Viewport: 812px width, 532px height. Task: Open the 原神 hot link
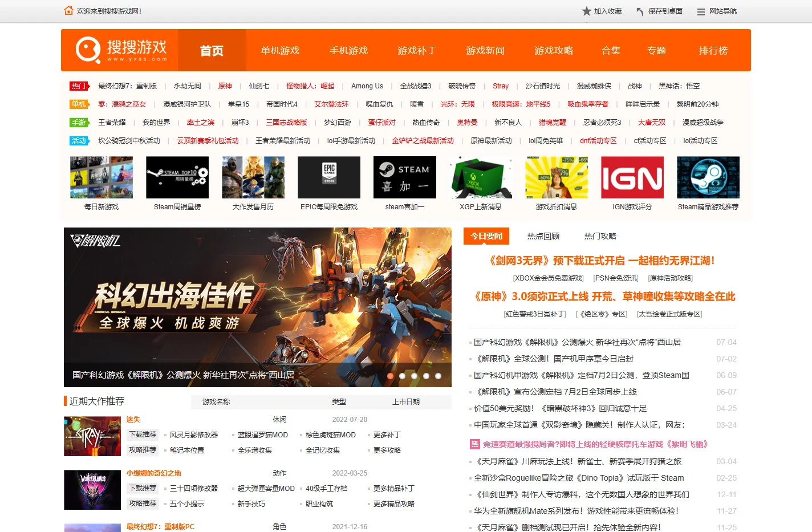[x=225, y=86]
